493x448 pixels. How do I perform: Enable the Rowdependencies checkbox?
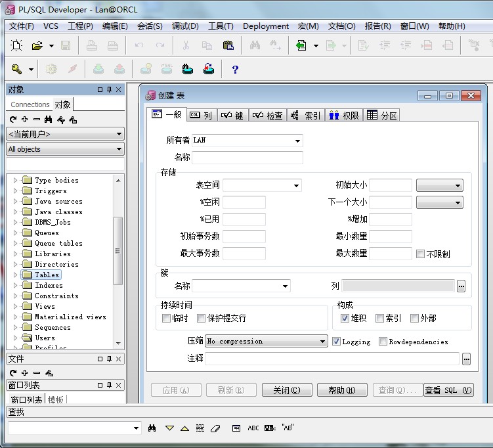pyautogui.click(x=383, y=342)
